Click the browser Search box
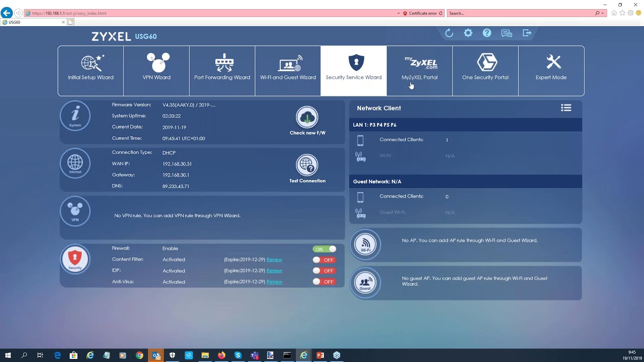The image size is (644, 362). 520,13
